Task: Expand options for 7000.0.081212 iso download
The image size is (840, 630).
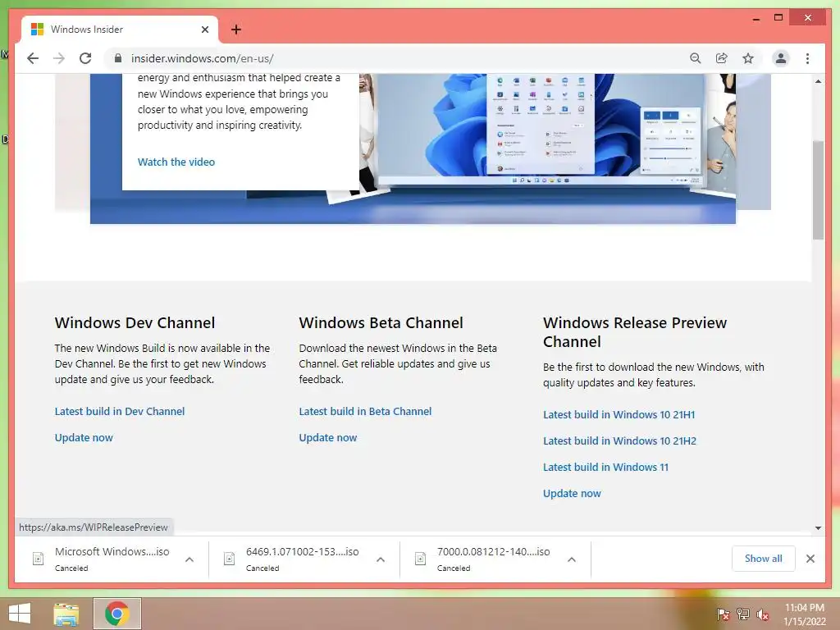Action: [x=572, y=559]
